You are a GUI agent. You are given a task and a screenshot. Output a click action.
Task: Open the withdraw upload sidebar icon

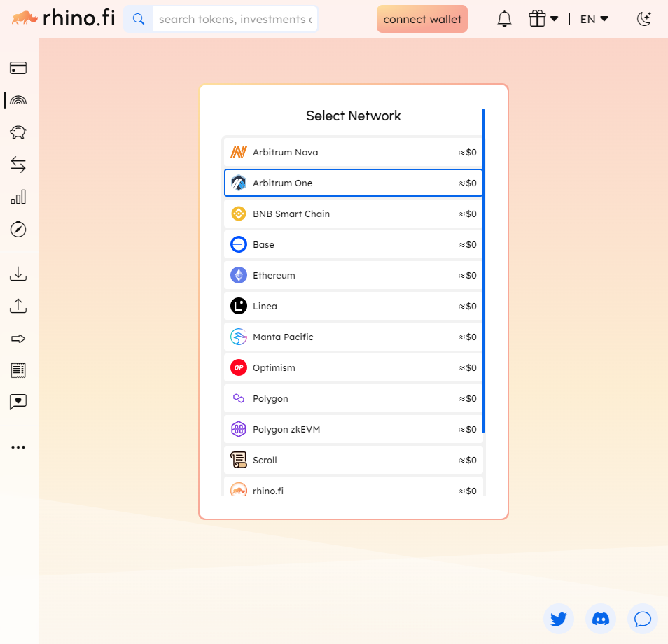pyautogui.click(x=18, y=306)
